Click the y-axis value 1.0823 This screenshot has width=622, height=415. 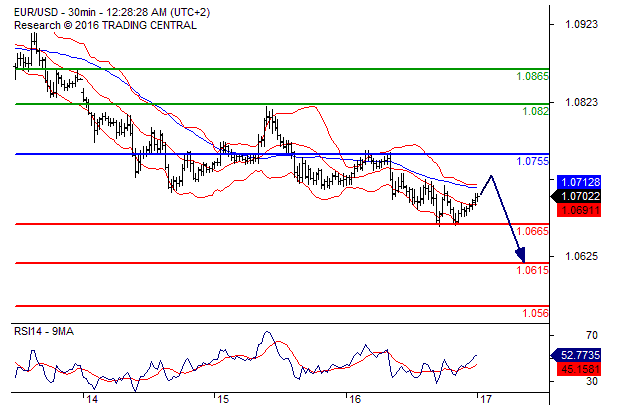(x=581, y=102)
